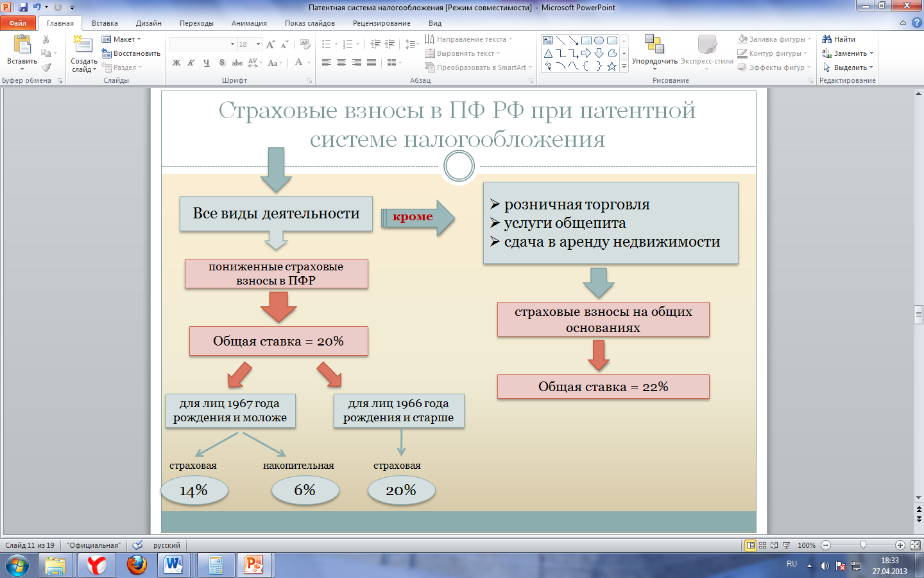Switch to Normal view in the status bar
Image resolution: width=924 pixels, height=578 pixels.
[750, 545]
